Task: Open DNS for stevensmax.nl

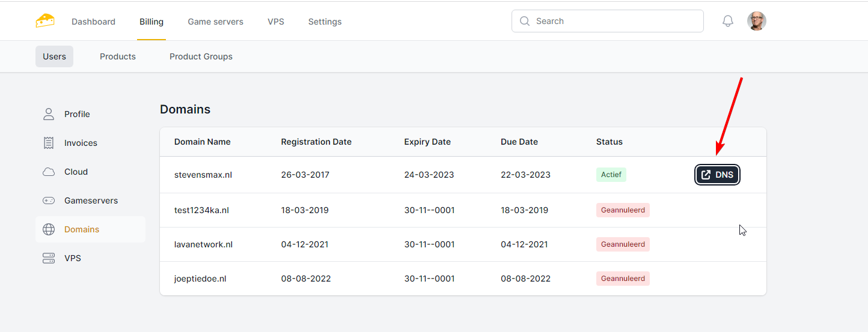Action: tap(717, 175)
